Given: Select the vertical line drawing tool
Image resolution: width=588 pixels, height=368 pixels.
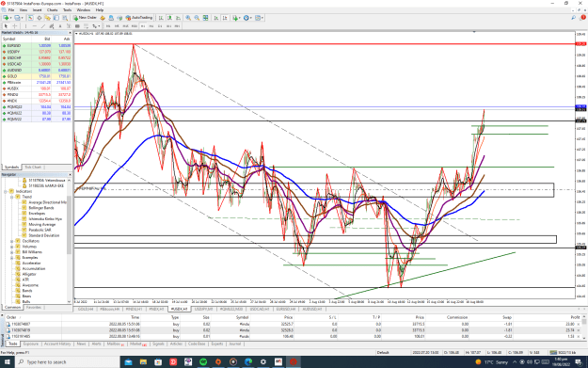Looking at the screenshot, I should pos(26,26).
